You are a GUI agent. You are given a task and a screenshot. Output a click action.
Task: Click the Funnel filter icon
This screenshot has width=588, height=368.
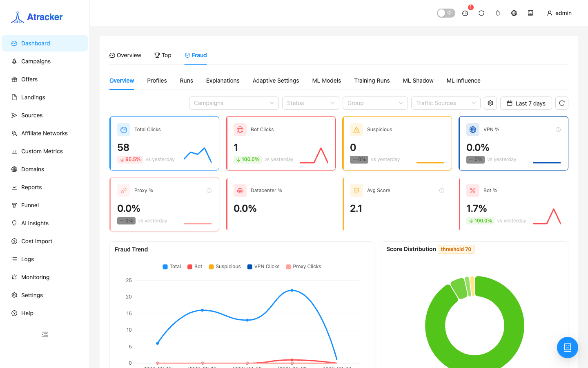[x=14, y=205]
